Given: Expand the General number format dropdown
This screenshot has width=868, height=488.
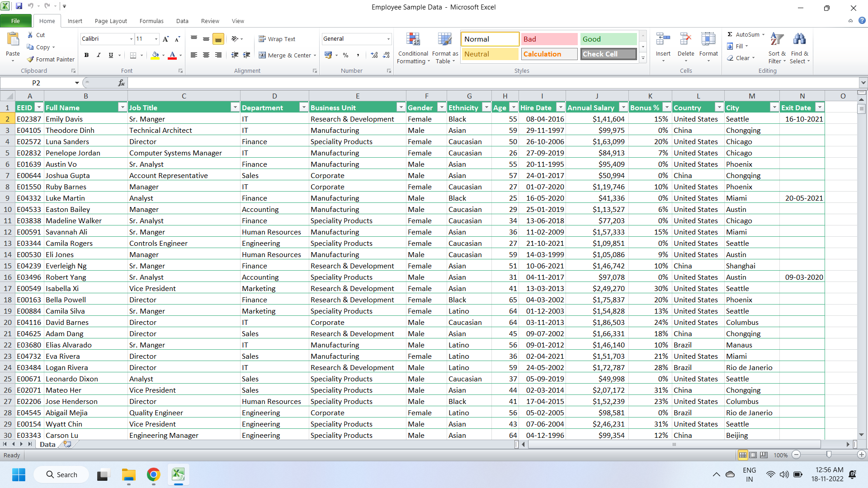Looking at the screenshot, I should click(x=388, y=39).
